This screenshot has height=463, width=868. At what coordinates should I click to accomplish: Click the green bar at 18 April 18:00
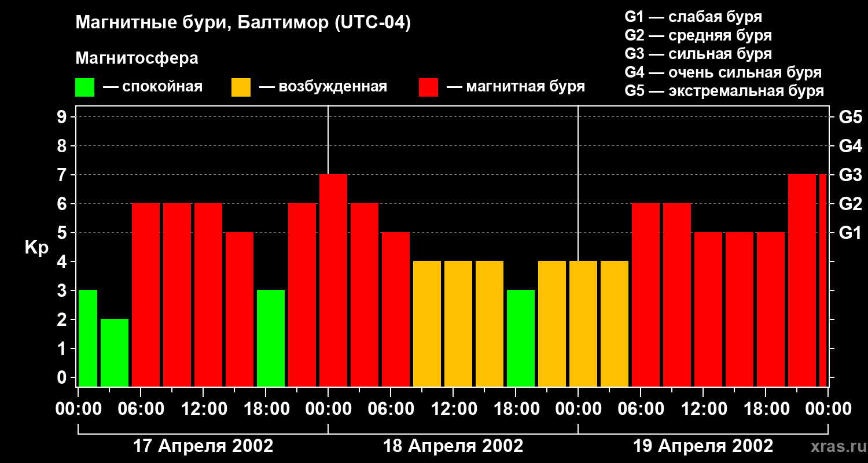(521, 338)
